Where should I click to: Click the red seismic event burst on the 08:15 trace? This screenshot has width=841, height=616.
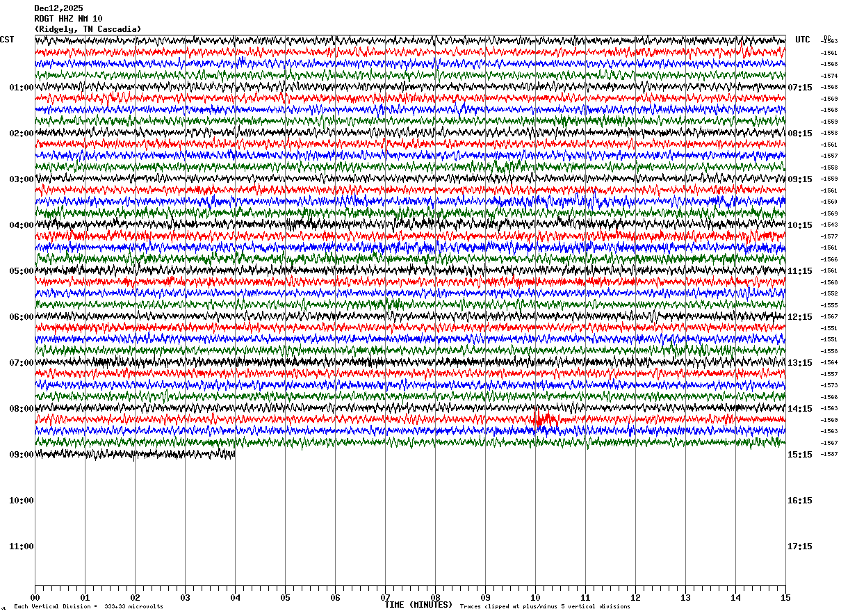[544, 419]
